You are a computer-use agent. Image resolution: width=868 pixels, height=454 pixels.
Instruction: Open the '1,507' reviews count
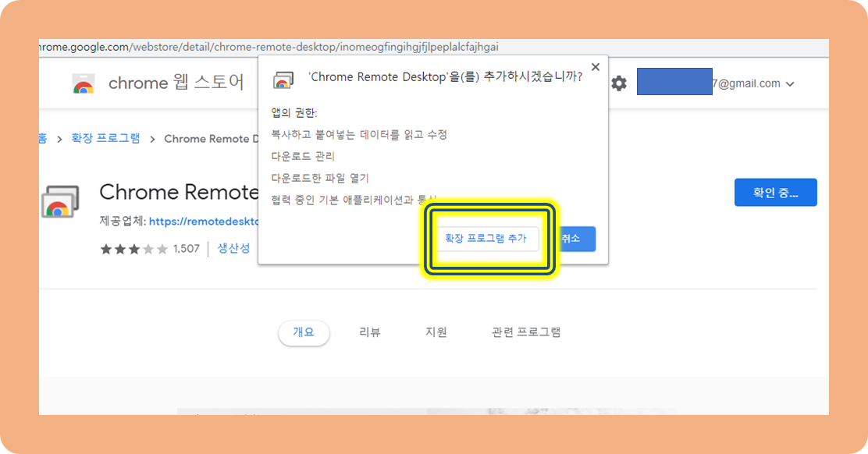point(186,249)
